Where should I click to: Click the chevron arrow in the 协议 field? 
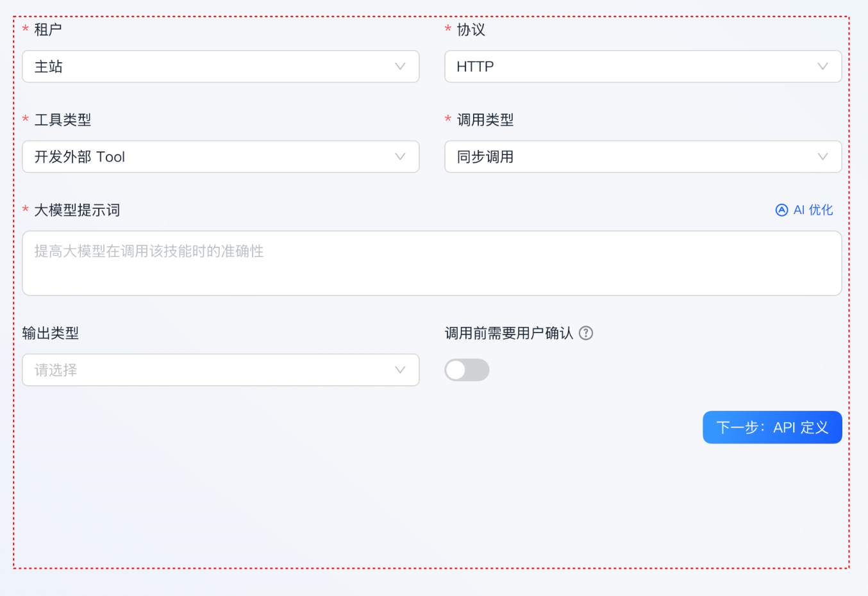click(x=822, y=67)
